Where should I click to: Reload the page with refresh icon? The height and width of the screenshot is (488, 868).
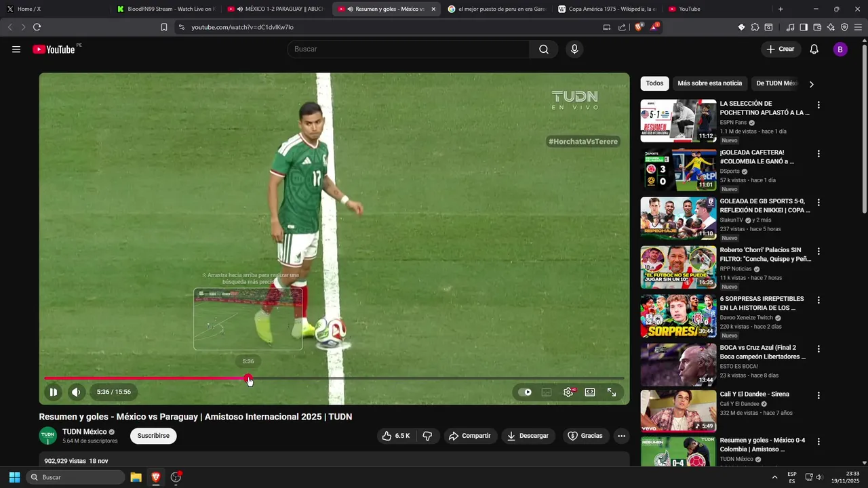(37, 27)
